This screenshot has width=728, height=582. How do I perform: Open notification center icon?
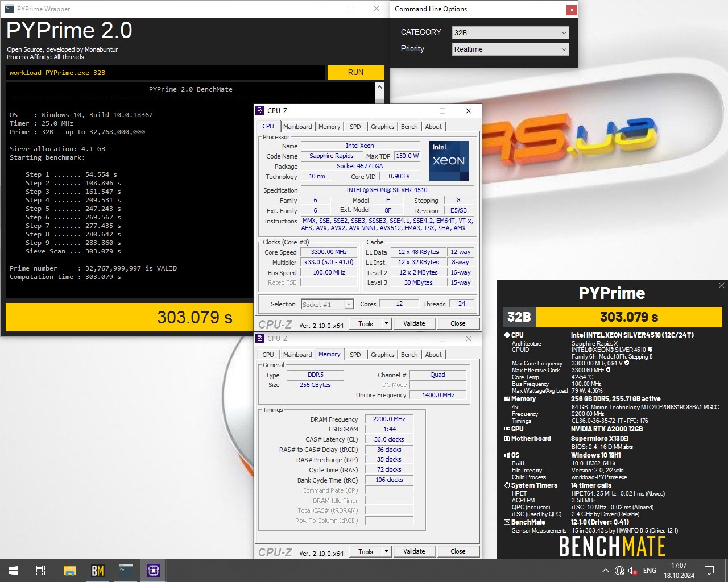click(709, 571)
